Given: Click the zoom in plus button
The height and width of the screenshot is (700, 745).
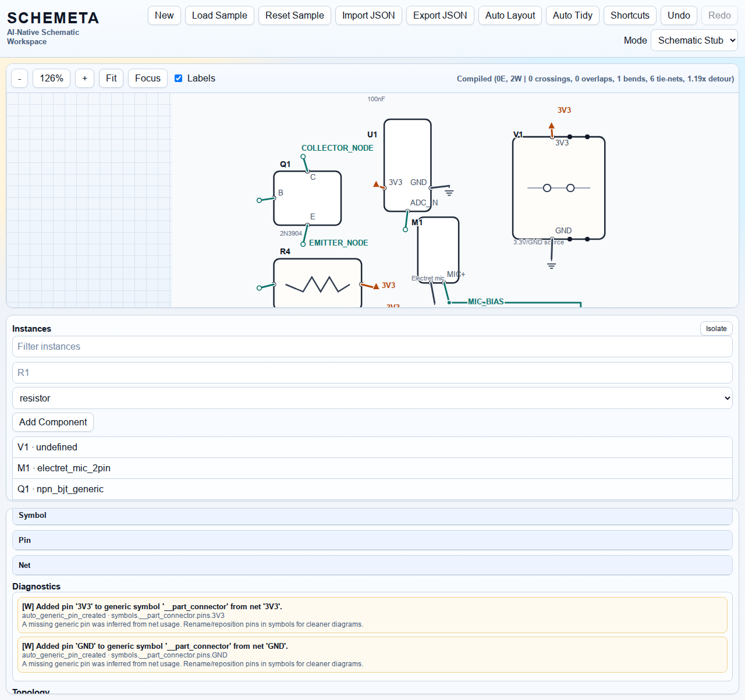Looking at the screenshot, I should [x=85, y=79].
